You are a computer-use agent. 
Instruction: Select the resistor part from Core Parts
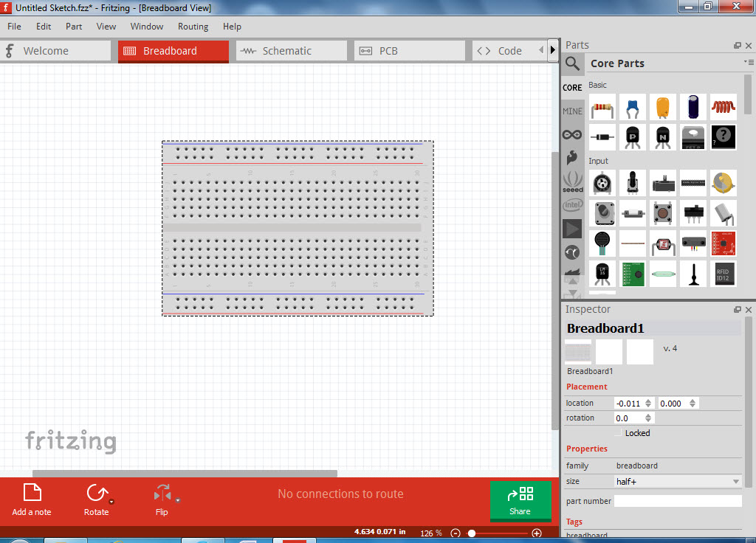pyautogui.click(x=602, y=106)
